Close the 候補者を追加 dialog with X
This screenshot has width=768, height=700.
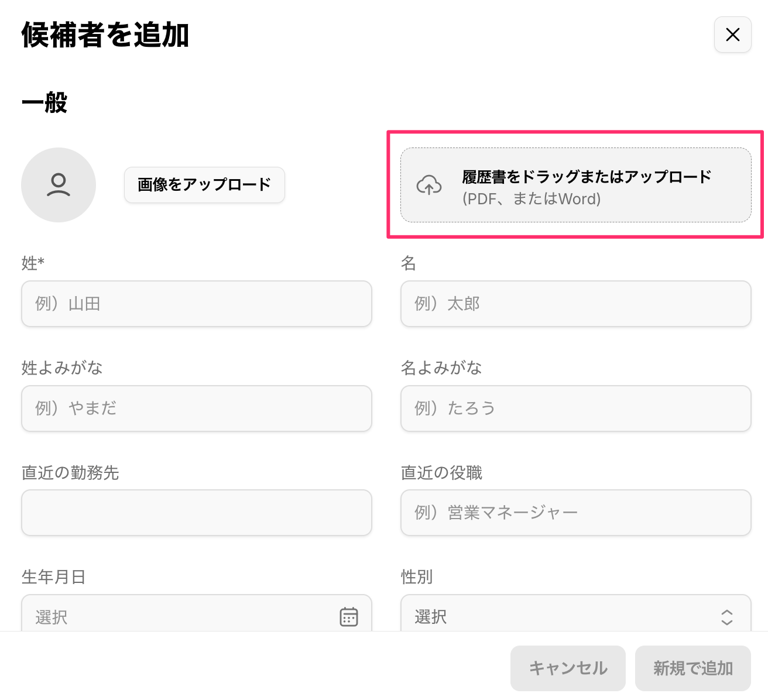(732, 35)
